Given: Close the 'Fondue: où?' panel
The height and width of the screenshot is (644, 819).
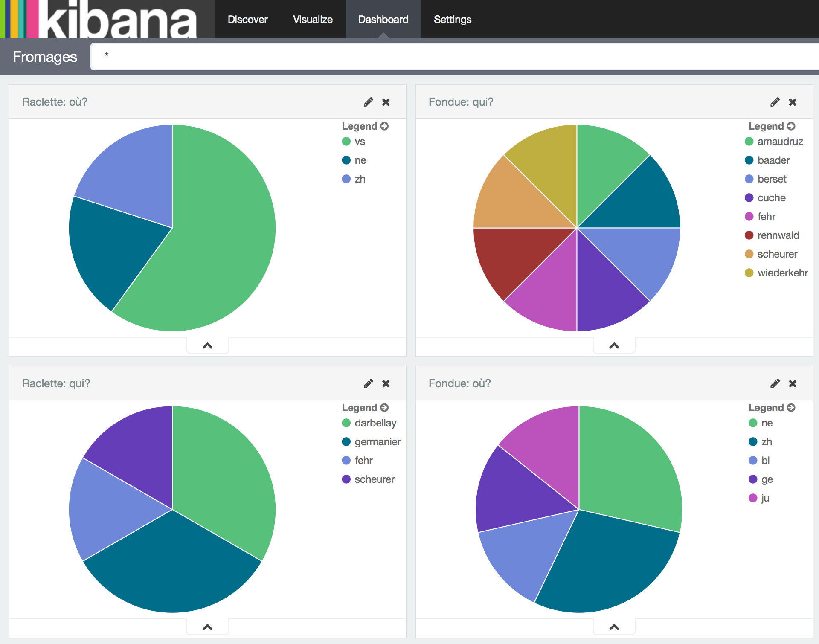Looking at the screenshot, I should tap(792, 383).
